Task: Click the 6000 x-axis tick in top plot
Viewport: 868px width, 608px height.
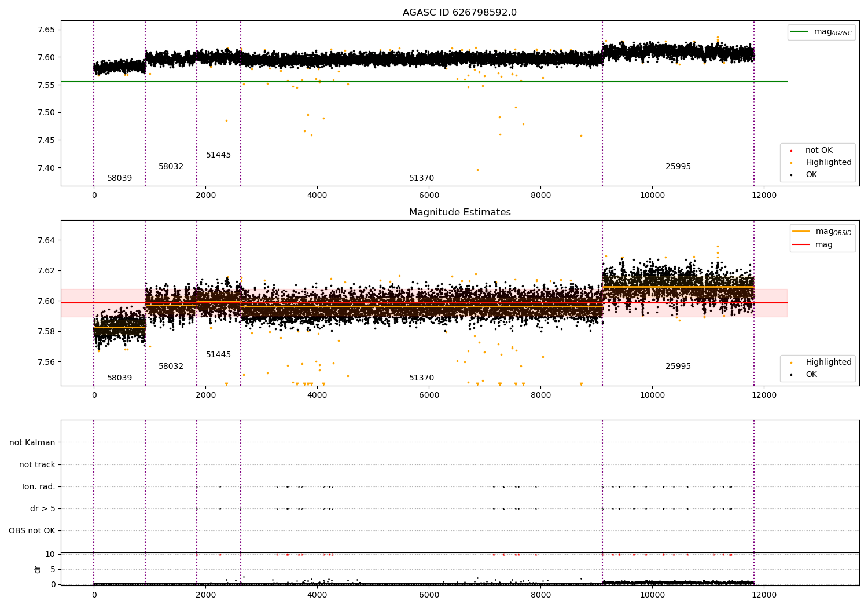Action: pos(429,196)
